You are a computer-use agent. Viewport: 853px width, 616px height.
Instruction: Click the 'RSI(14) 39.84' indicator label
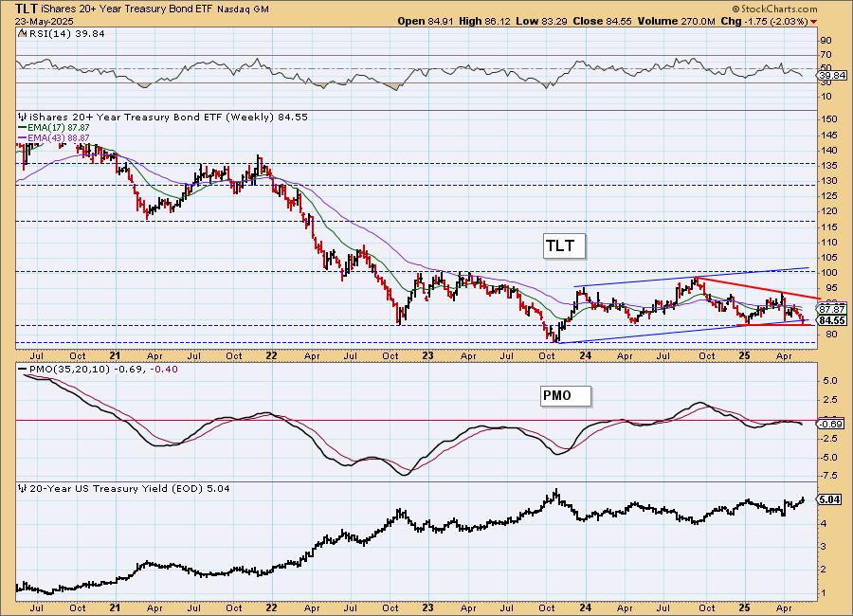point(66,33)
